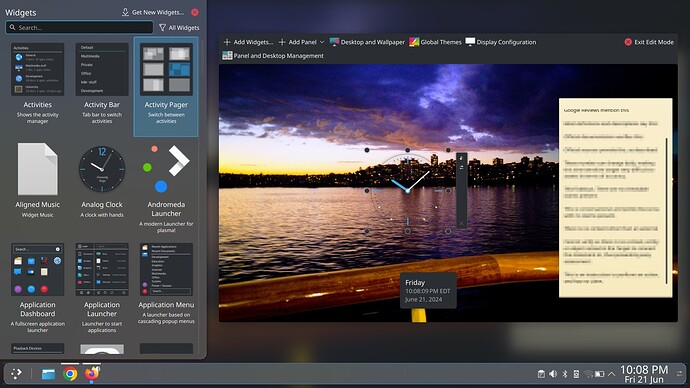The height and width of the screenshot is (388, 690).
Task: Expand the Add Panel dropdown arrow
Action: click(x=322, y=42)
